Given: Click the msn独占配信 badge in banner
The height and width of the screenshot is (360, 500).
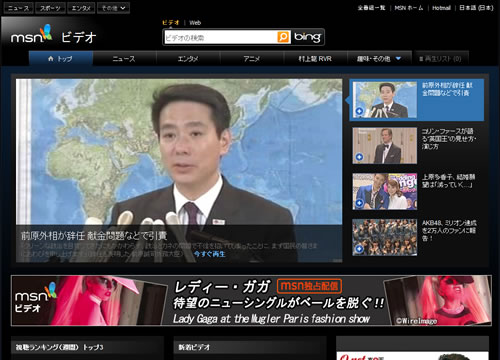Looking at the screenshot, I should (309, 286).
